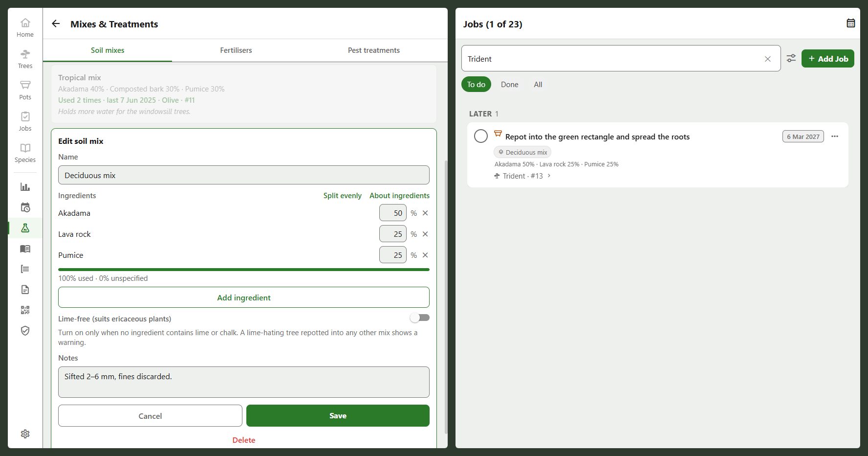Open the Jobs calendar view icon
Viewport: 868px width, 456px height.
point(850,23)
